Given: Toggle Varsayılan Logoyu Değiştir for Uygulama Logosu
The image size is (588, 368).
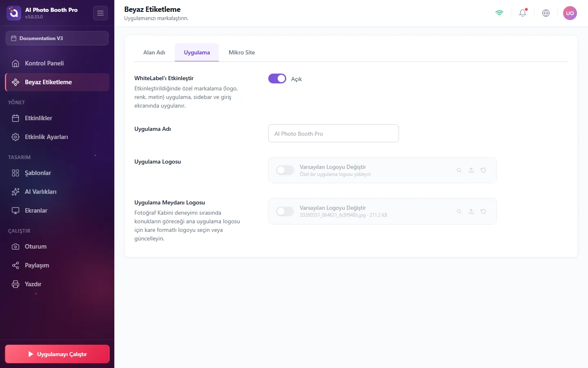Looking at the screenshot, I should click(x=285, y=170).
